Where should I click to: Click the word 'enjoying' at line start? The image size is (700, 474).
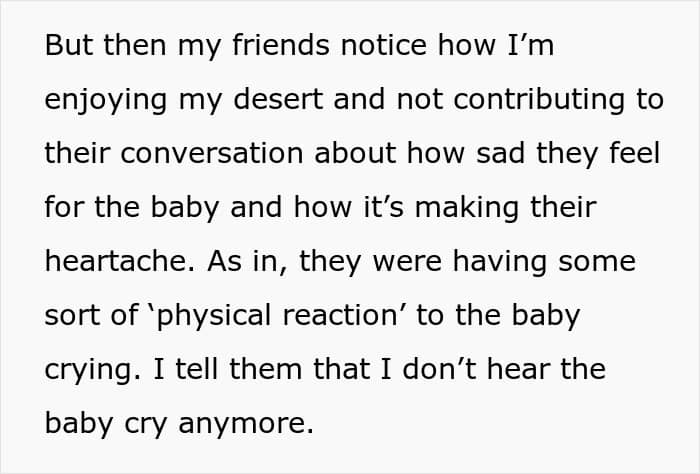106,100
